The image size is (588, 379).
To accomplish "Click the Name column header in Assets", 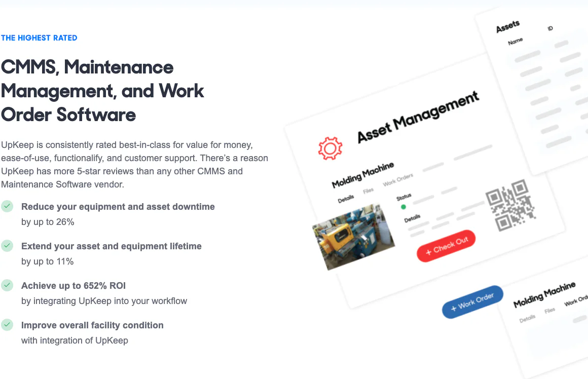I will coord(515,41).
